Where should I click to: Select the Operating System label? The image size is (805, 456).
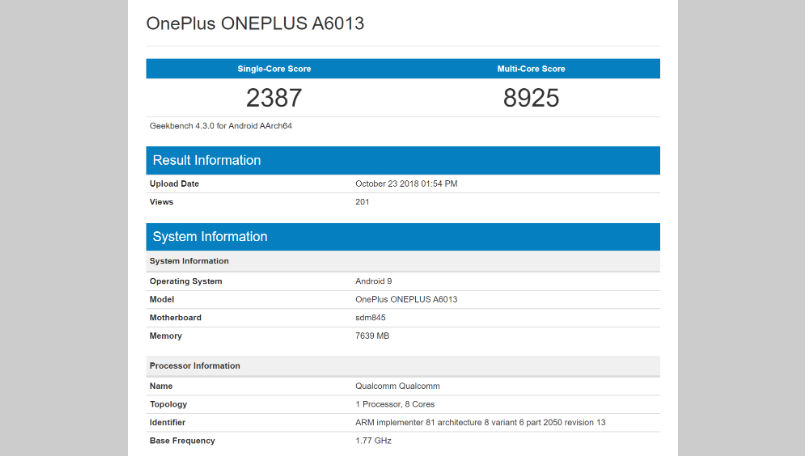(x=186, y=281)
